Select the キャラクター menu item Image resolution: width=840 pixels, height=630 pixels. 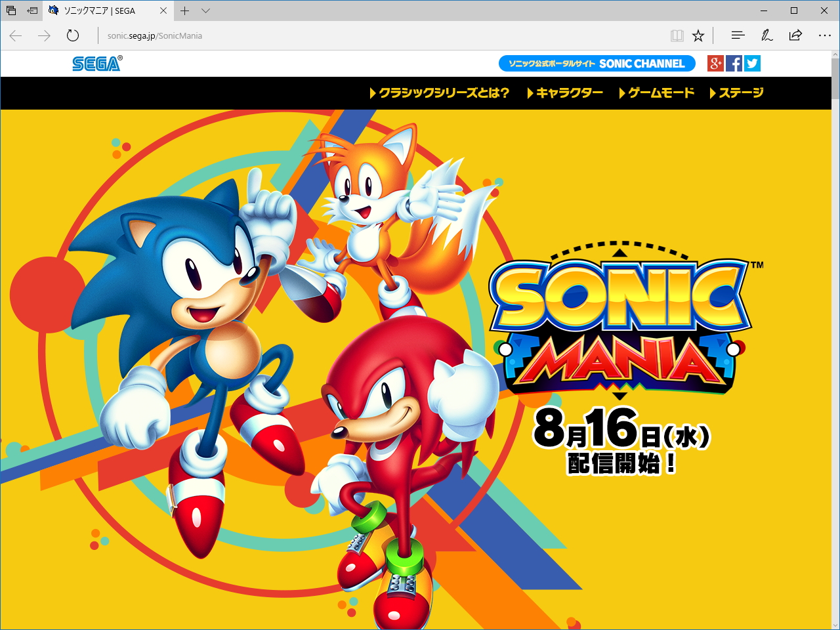pyautogui.click(x=568, y=93)
